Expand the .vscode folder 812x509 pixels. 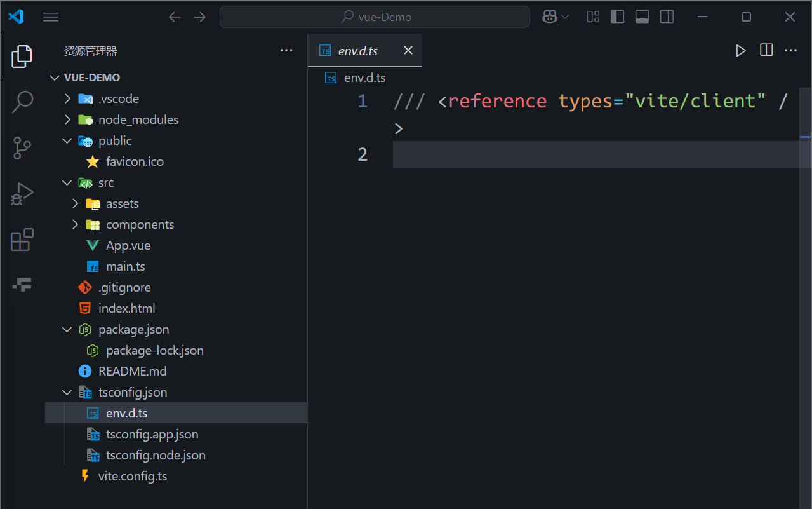(x=68, y=98)
